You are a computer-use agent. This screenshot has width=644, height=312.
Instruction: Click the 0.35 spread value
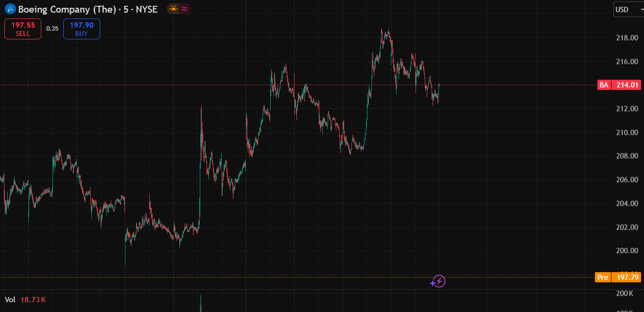(52, 29)
